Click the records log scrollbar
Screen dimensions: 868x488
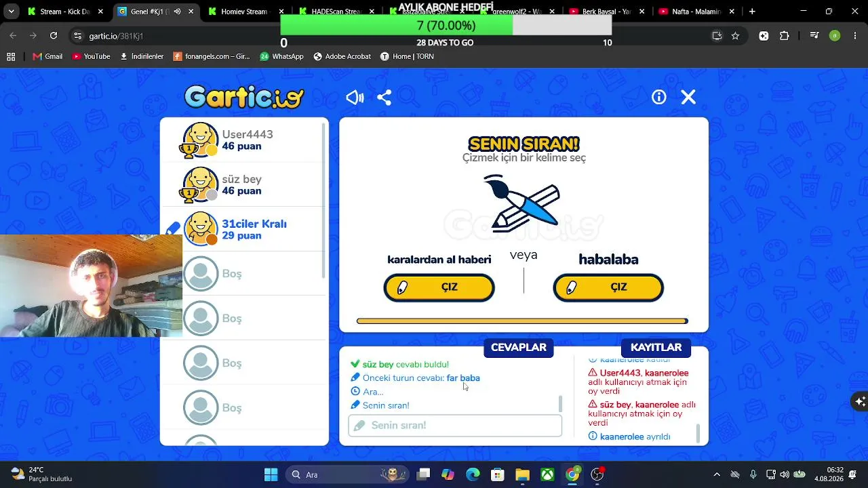[698, 433]
